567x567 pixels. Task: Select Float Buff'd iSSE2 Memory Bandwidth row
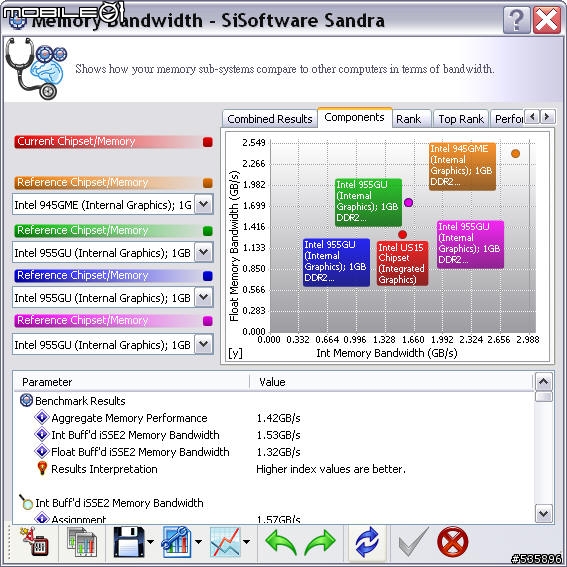(x=273, y=452)
